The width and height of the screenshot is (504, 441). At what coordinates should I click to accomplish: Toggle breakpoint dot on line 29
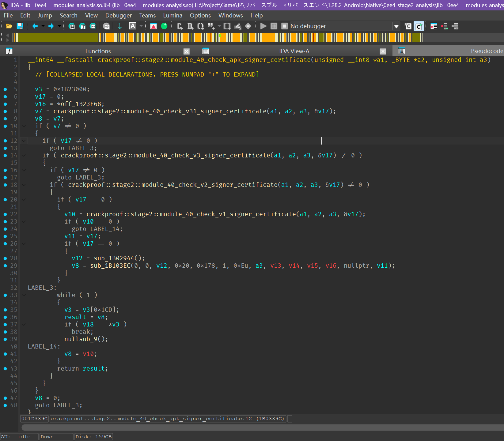coord(5,266)
